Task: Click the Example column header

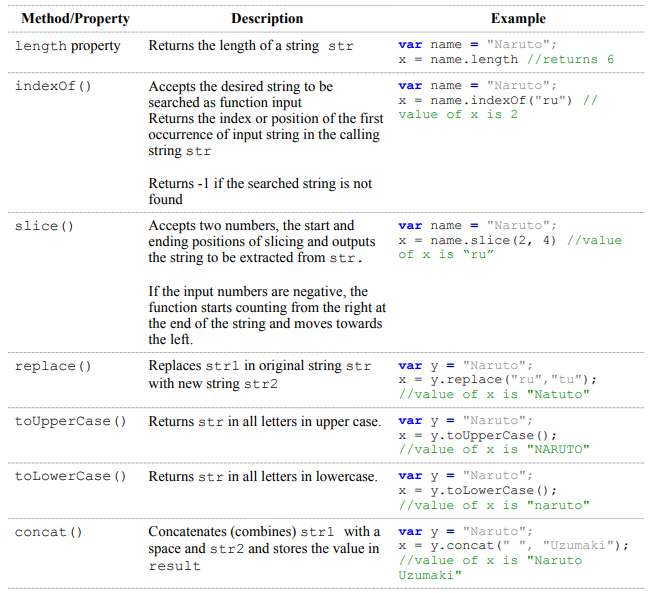Action: click(x=518, y=18)
